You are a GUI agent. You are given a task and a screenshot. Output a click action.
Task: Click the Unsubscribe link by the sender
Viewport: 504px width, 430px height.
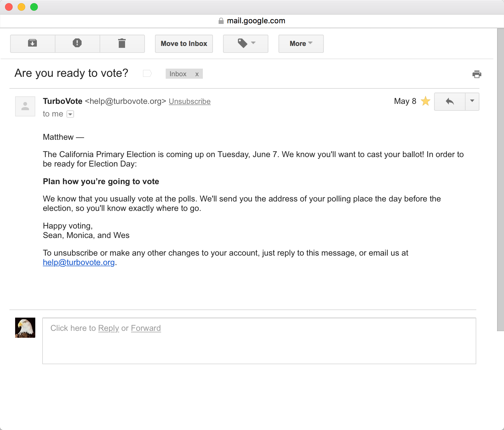(190, 101)
